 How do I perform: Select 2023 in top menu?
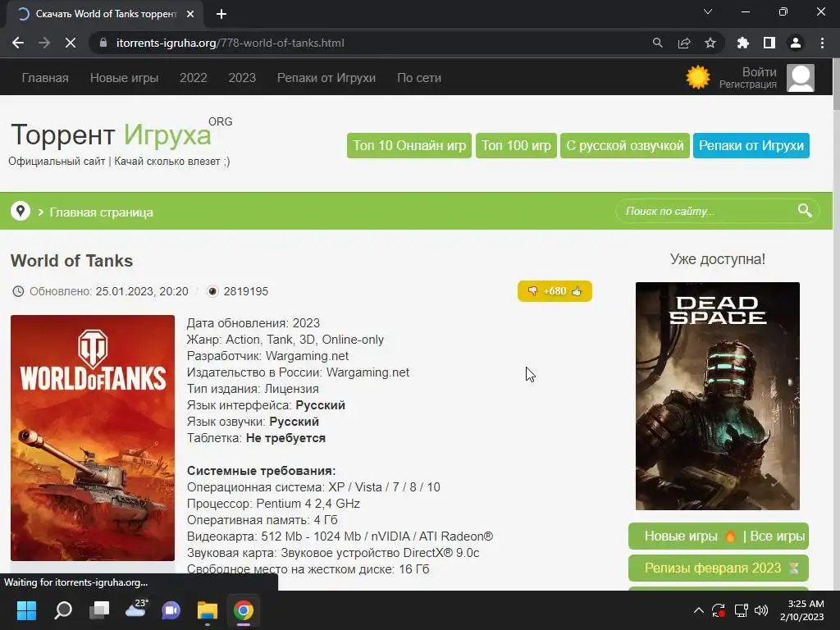coord(242,78)
